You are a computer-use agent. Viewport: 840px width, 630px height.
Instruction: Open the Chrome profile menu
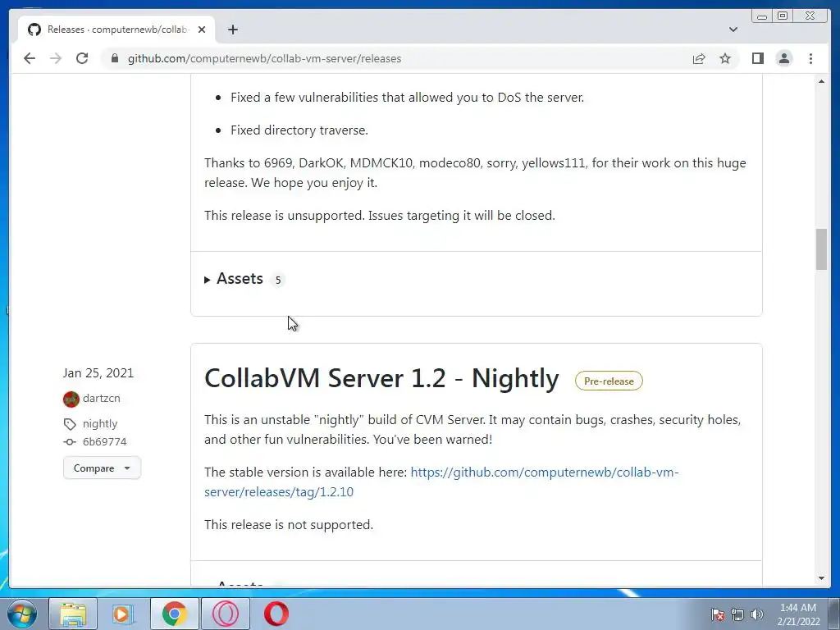[783, 58]
